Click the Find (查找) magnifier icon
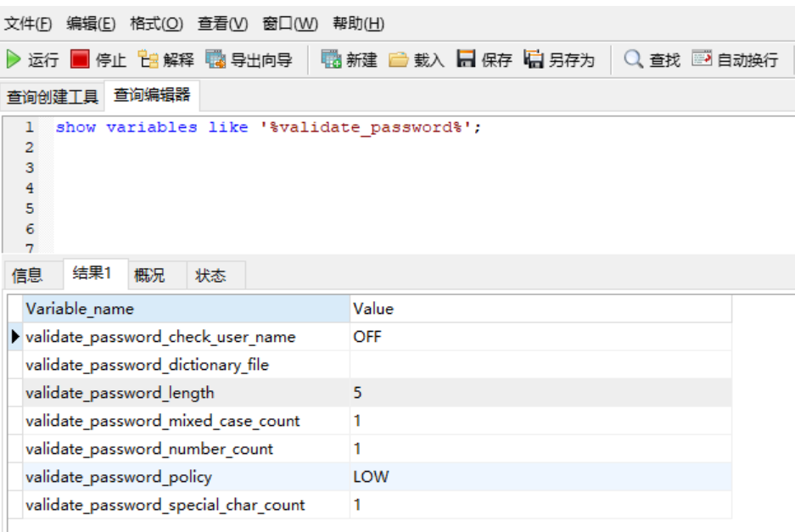 634,59
